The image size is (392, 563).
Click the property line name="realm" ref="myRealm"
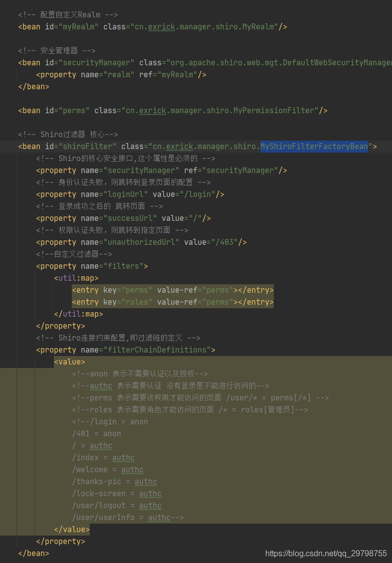pos(121,75)
